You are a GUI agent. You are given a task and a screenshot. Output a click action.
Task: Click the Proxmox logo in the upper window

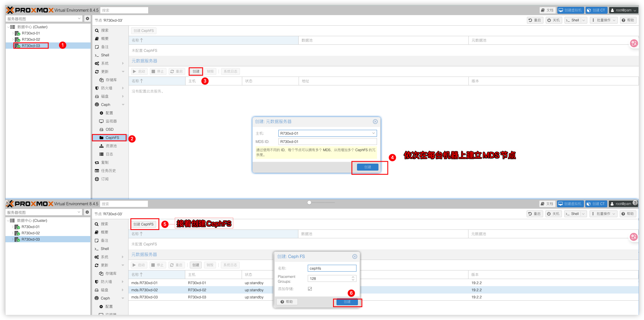(x=30, y=10)
